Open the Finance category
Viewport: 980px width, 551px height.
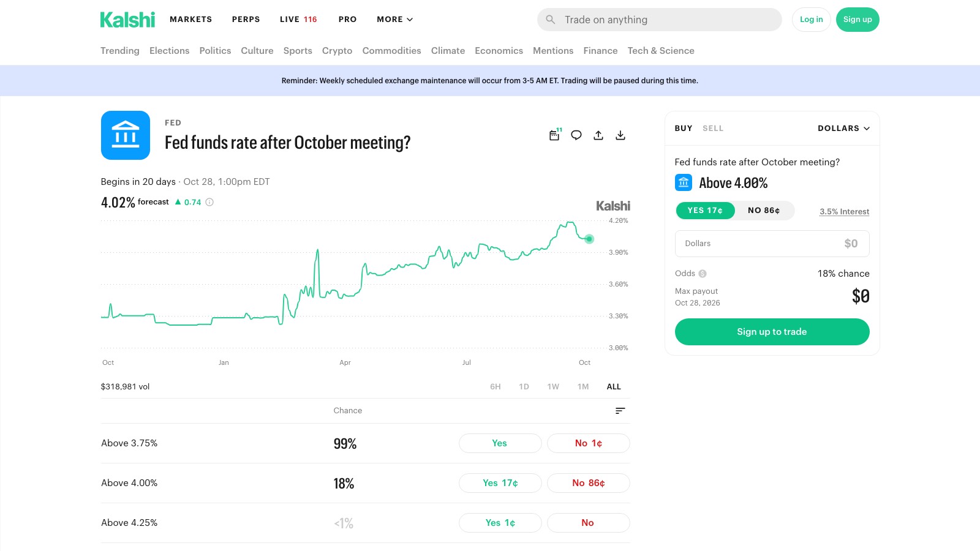pos(600,51)
